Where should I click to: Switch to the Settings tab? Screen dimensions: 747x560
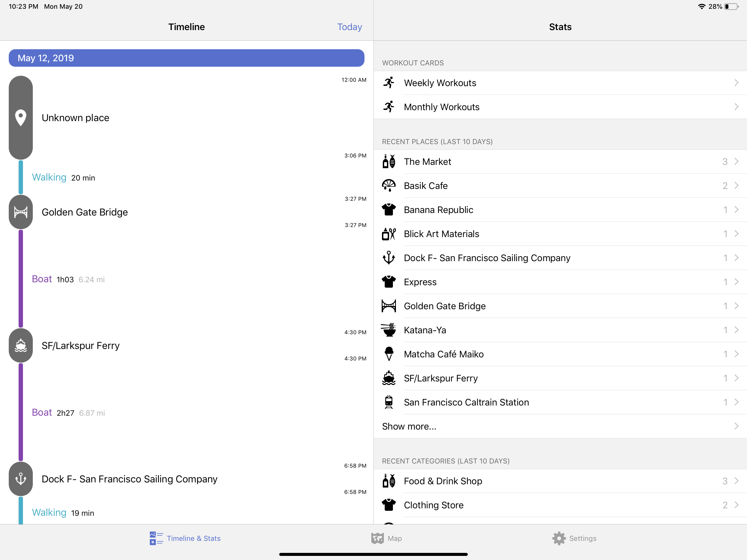574,538
